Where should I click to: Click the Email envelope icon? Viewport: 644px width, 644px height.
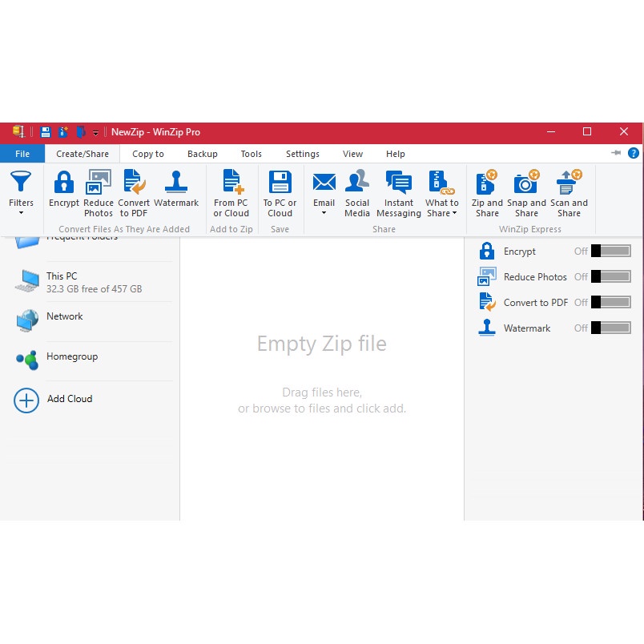coord(324,182)
